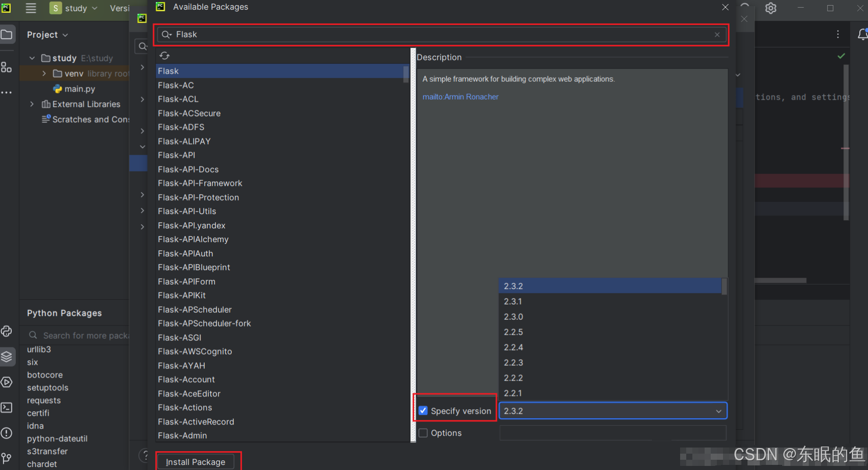This screenshot has height=470, width=868.
Task: Toggle the Specify version checkbox
Action: point(423,411)
